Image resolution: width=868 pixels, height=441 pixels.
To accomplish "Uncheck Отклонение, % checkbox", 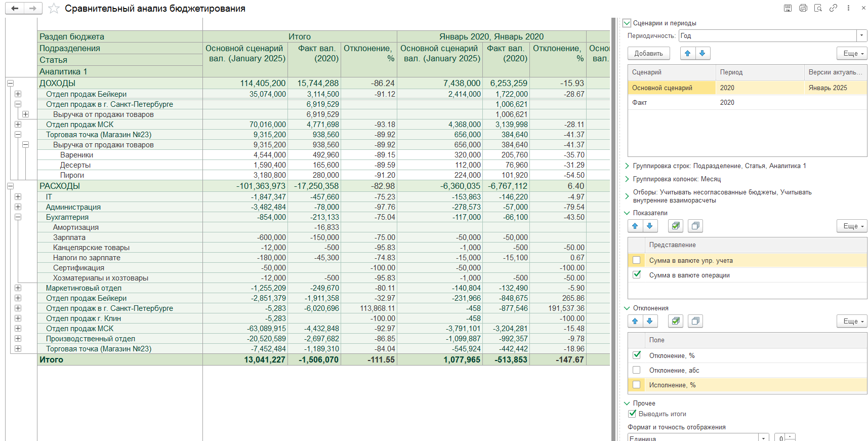I will [x=637, y=355].
